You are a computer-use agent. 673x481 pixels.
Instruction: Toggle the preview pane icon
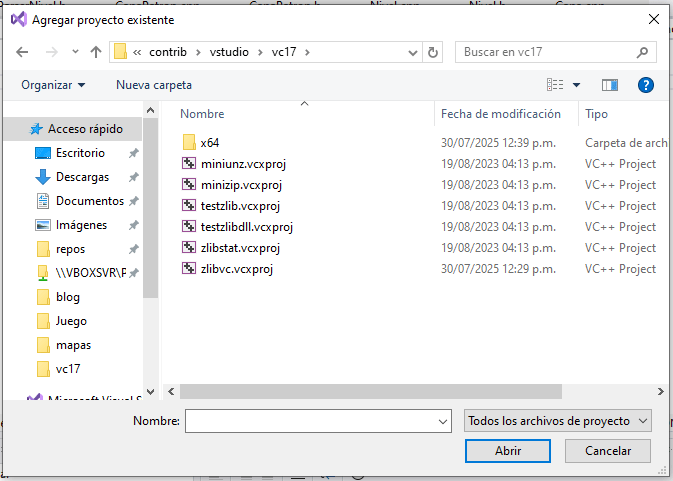[611, 85]
